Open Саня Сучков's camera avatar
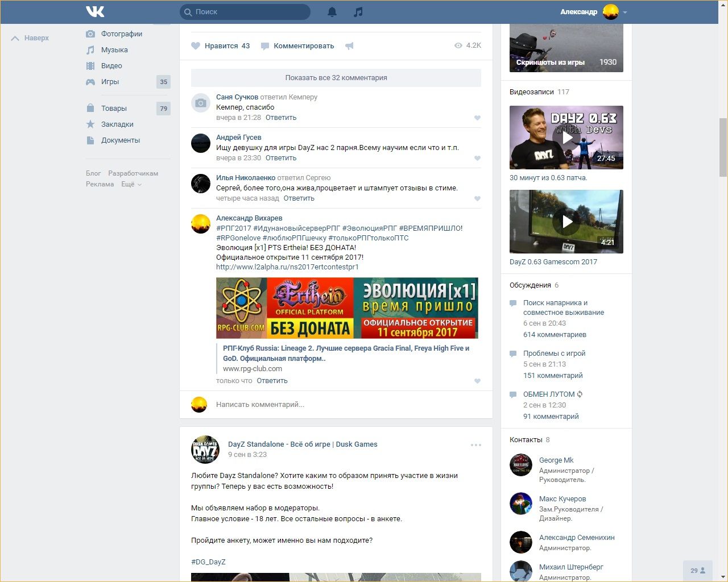728x582 pixels. (x=201, y=103)
